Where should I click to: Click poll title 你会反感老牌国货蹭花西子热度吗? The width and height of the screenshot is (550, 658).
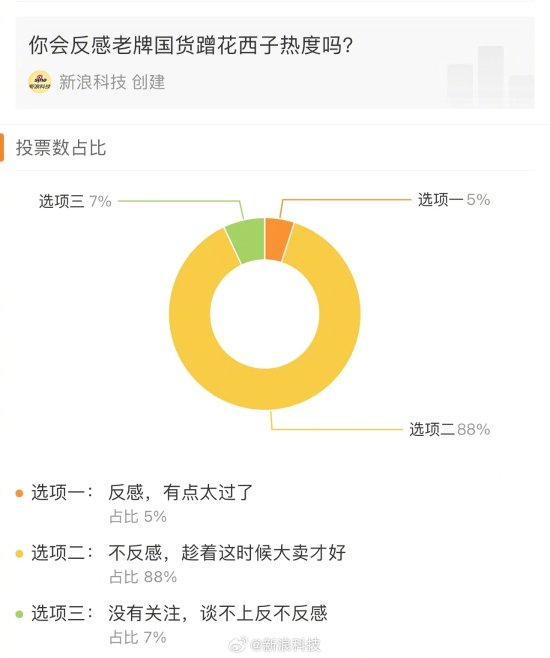click(191, 45)
